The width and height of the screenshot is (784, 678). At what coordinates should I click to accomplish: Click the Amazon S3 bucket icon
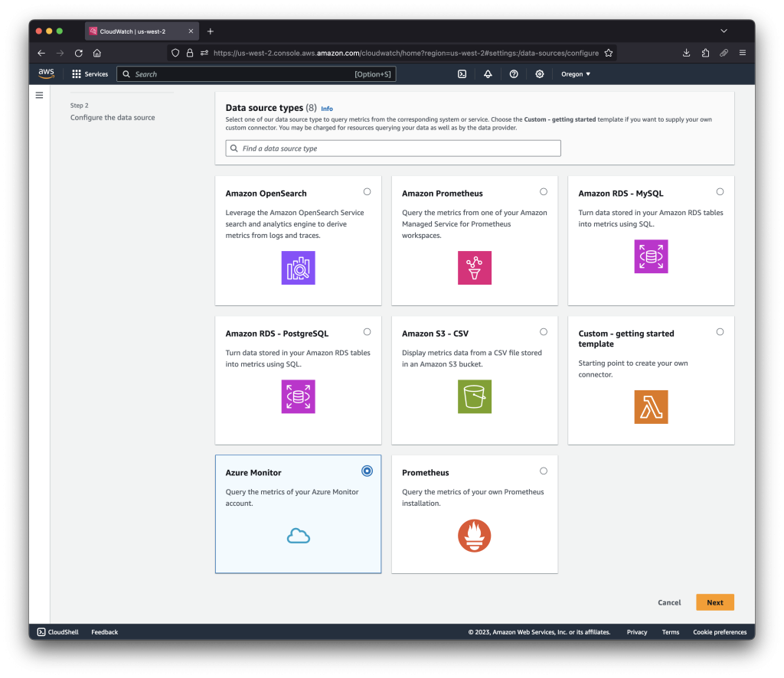(474, 396)
